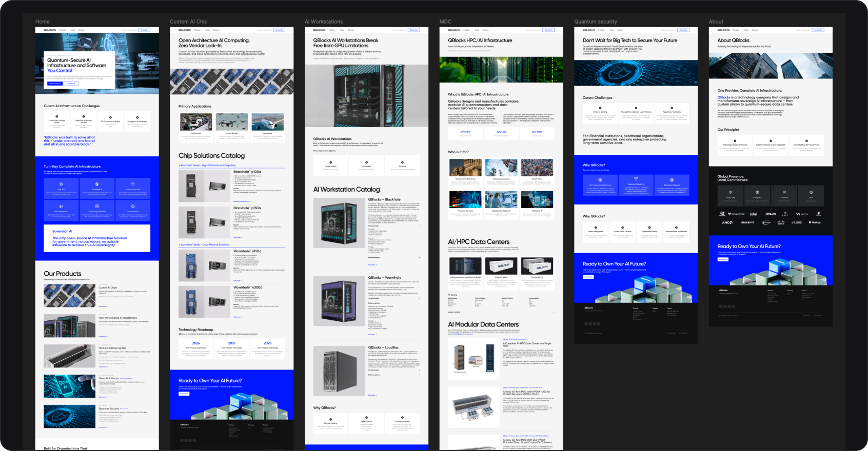The width and height of the screenshot is (868, 451).
Task: Click the "3 Months" stat card in MDC
Action: [465, 133]
